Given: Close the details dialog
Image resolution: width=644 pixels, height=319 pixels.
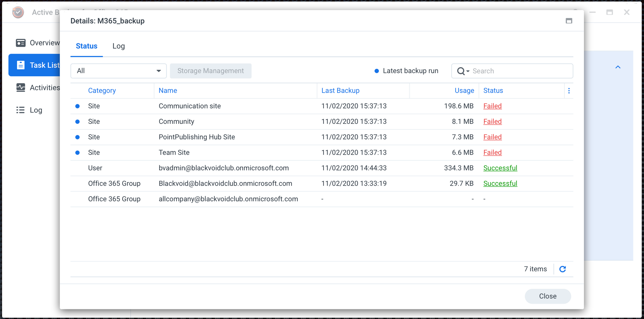Looking at the screenshot, I should coord(548,296).
